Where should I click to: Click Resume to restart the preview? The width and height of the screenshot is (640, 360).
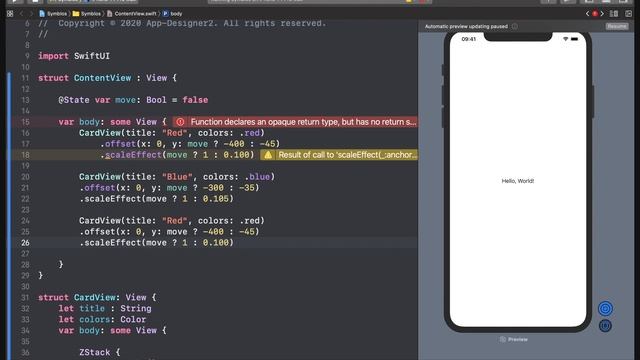point(617,26)
